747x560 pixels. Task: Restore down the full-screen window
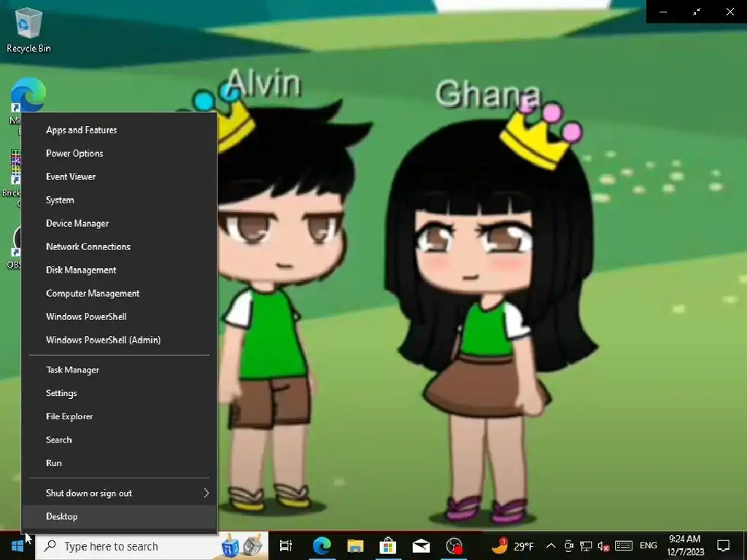tap(697, 12)
